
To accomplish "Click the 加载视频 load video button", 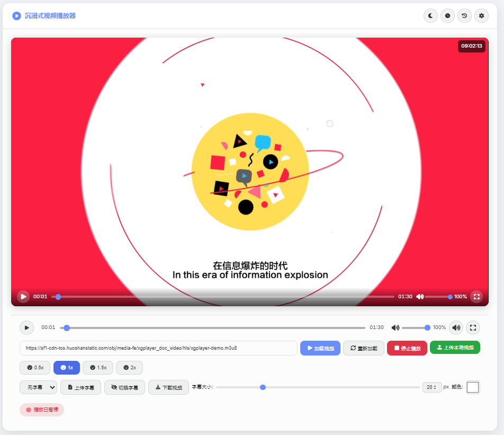I will click(x=320, y=348).
